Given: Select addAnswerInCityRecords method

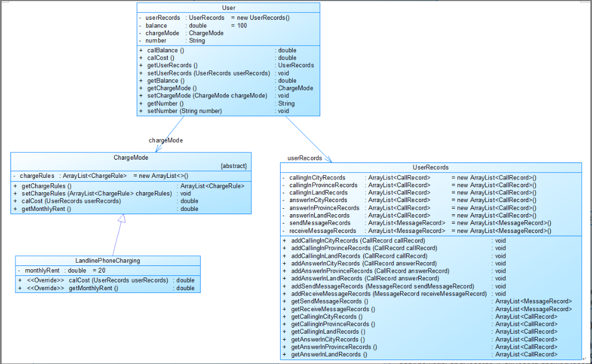Looking at the screenshot, I should coord(395,264).
